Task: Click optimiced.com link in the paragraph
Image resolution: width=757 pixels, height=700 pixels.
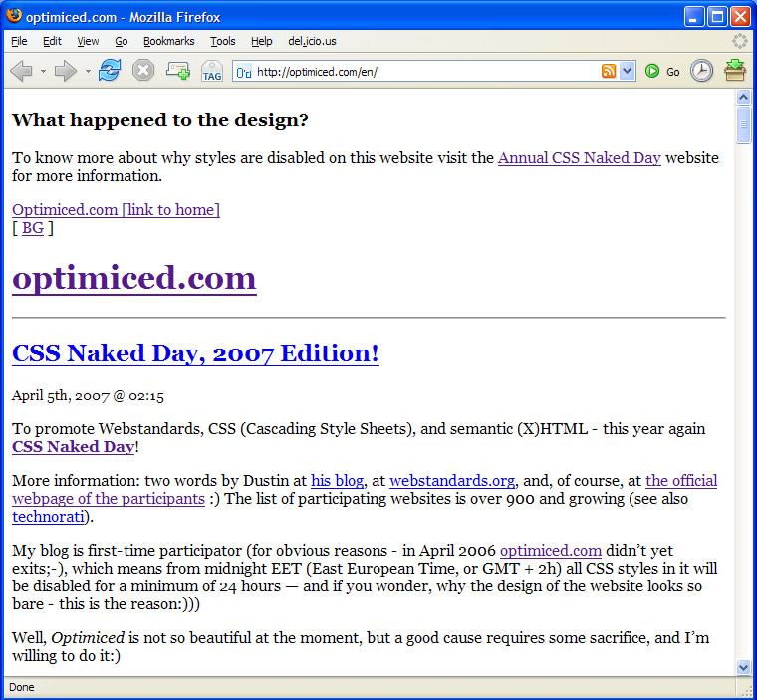Action: pos(551,550)
